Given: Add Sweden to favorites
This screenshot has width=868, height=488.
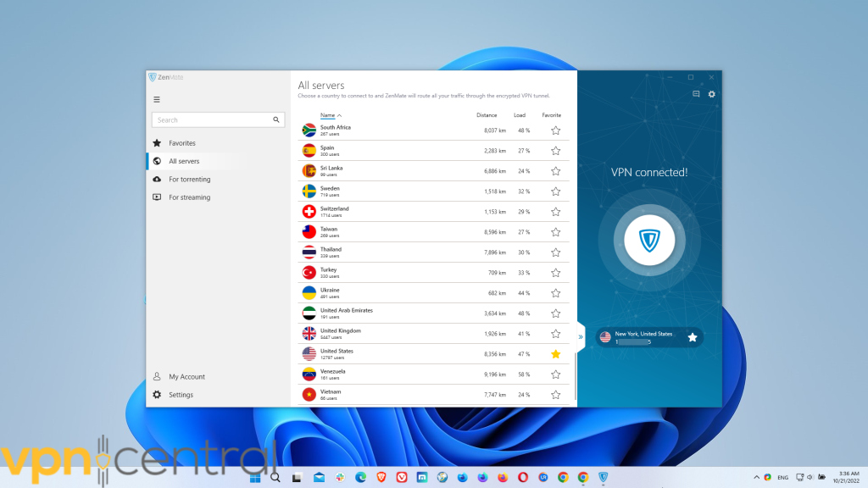Looking at the screenshot, I should click(x=556, y=191).
